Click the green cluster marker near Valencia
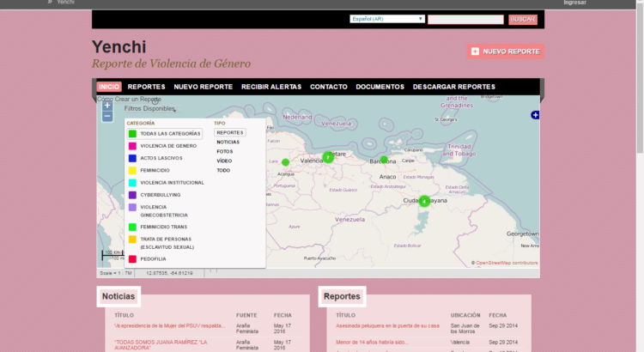Viewport: 644px width, 352px height. pyautogui.click(x=328, y=157)
